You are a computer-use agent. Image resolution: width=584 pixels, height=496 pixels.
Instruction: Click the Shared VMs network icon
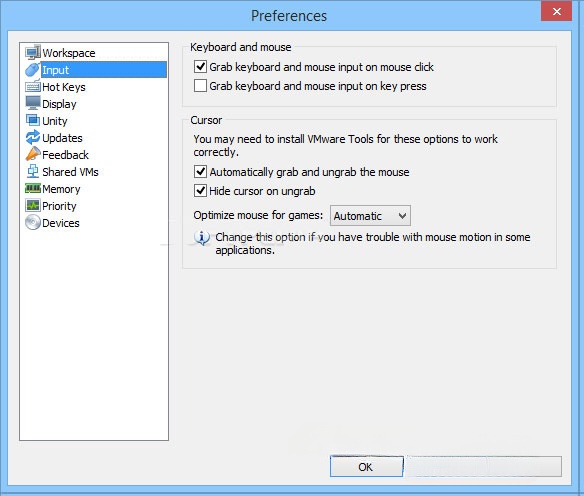coord(33,171)
